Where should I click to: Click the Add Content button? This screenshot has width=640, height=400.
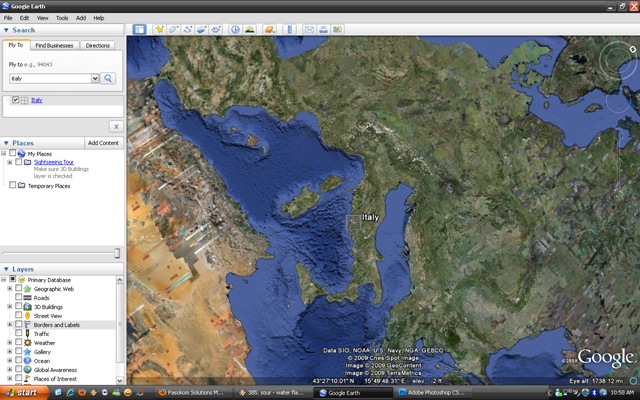[103, 143]
